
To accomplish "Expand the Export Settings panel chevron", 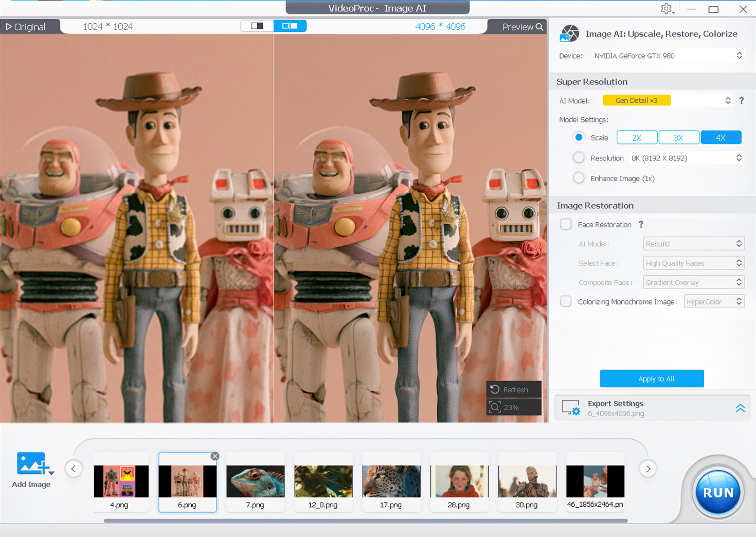I will click(740, 408).
